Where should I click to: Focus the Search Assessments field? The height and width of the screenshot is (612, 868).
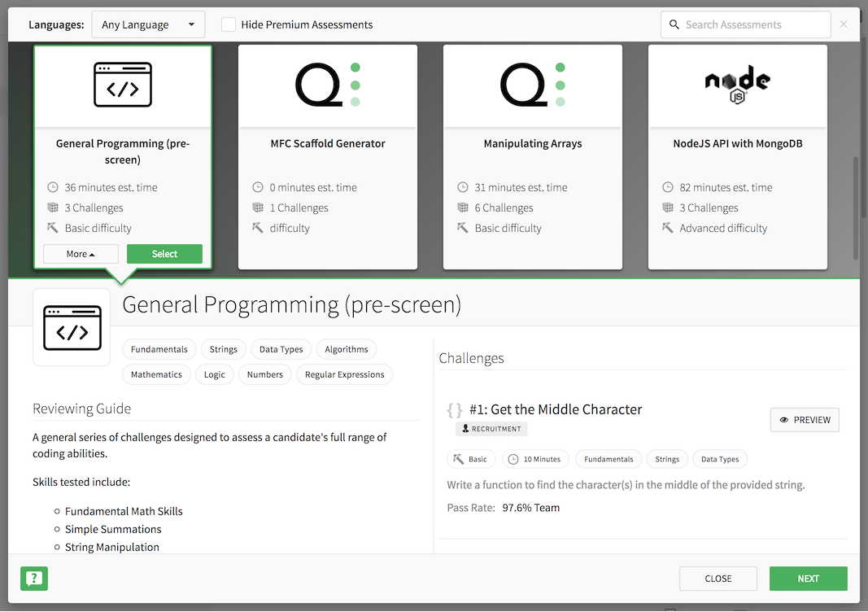point(752,25)
